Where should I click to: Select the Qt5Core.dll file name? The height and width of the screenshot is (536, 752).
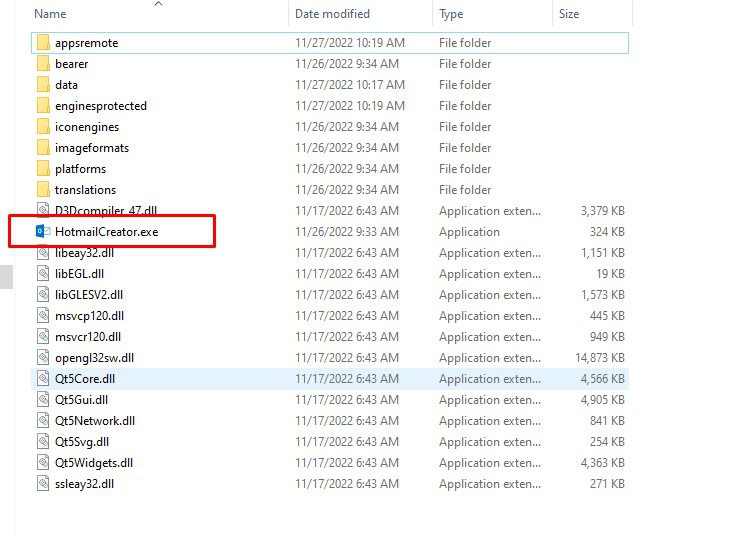[85, 379]
